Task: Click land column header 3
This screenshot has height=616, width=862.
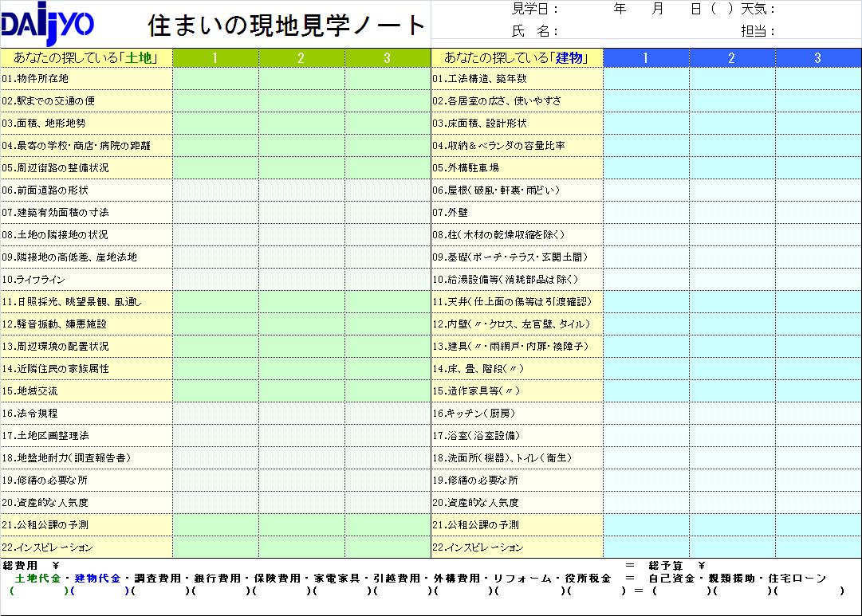Action: coord(388,57)
